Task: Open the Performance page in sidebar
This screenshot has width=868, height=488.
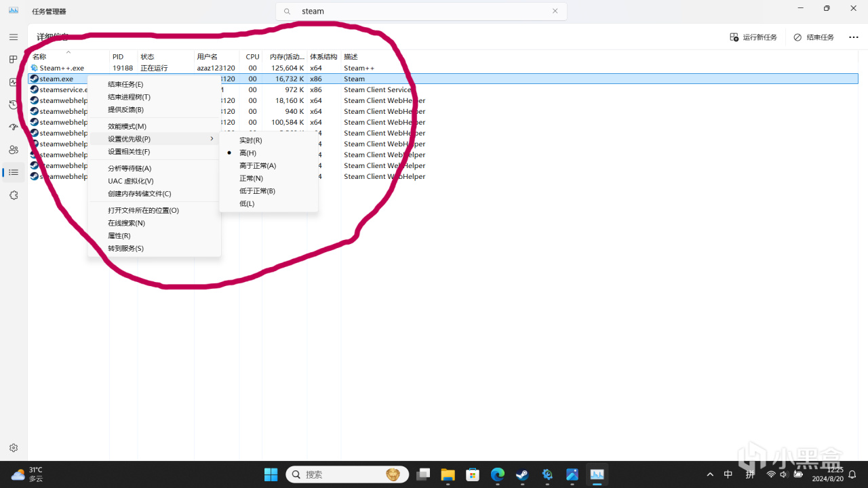Action: (14, 82)
